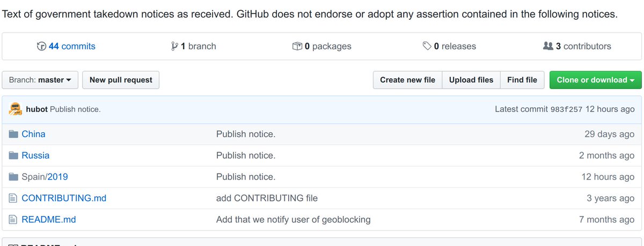Open the Spain/2019 folder link
Image resolution: width=644 pixels, height=246 pixels.
click(x=57, y=177)
